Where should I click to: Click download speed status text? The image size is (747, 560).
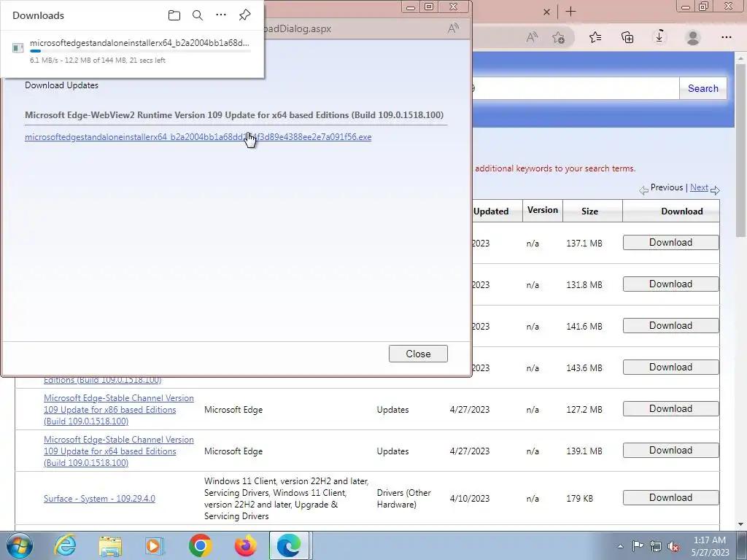[98, 61]
